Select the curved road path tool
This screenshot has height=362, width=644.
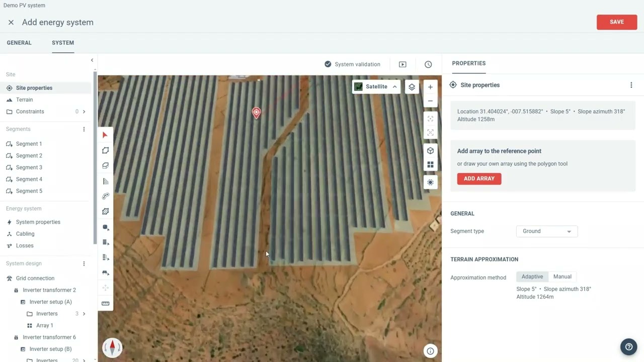point(105,196)
